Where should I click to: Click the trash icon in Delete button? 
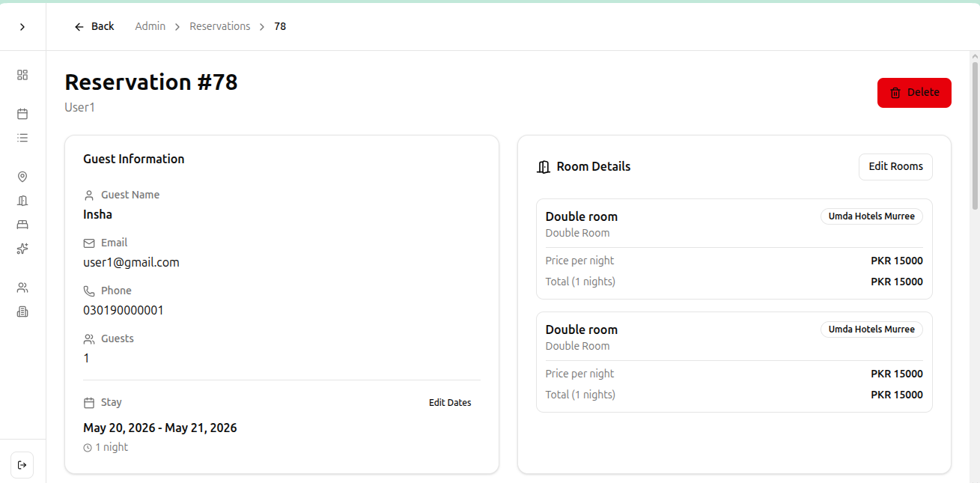(895, 93)
